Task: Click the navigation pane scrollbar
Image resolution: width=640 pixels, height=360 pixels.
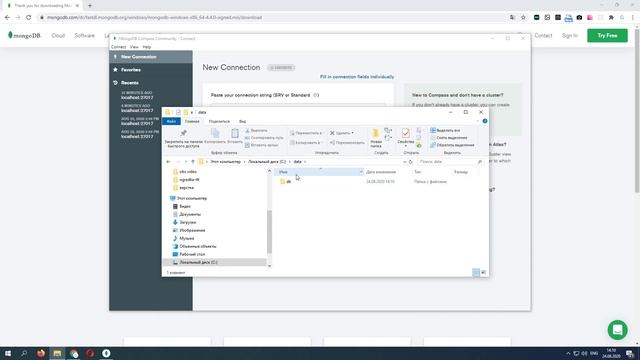Action: pos(269,232)
